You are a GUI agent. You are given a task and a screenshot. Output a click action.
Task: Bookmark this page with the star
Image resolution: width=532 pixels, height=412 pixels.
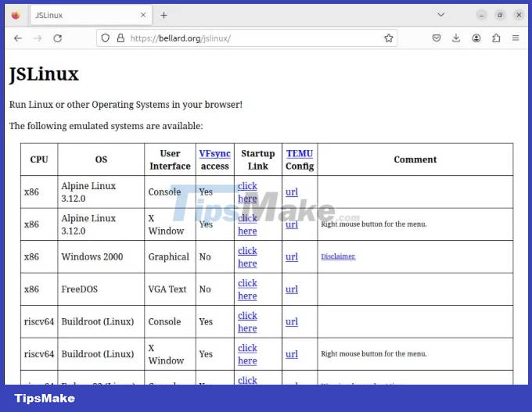(x=389, y=38)
